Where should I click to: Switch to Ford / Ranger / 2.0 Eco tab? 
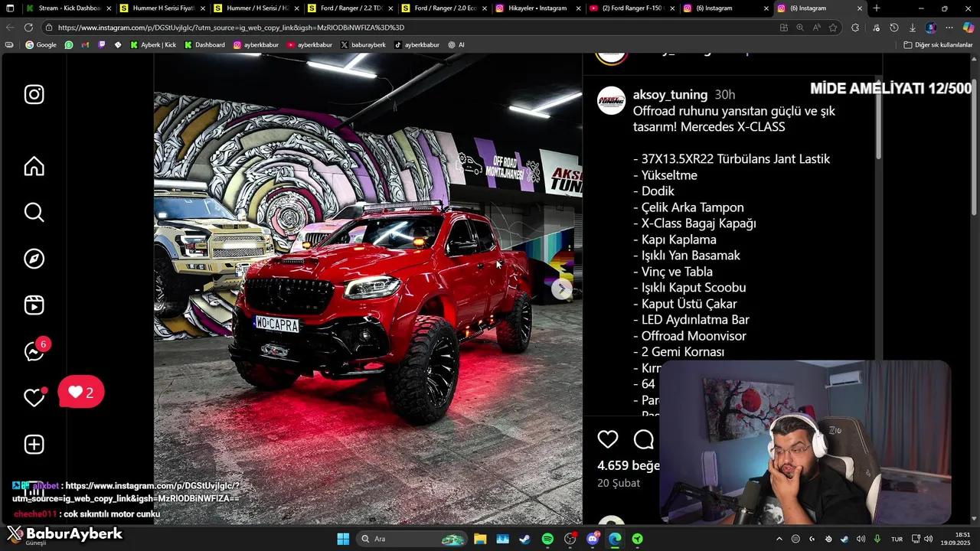click(443, 8)
